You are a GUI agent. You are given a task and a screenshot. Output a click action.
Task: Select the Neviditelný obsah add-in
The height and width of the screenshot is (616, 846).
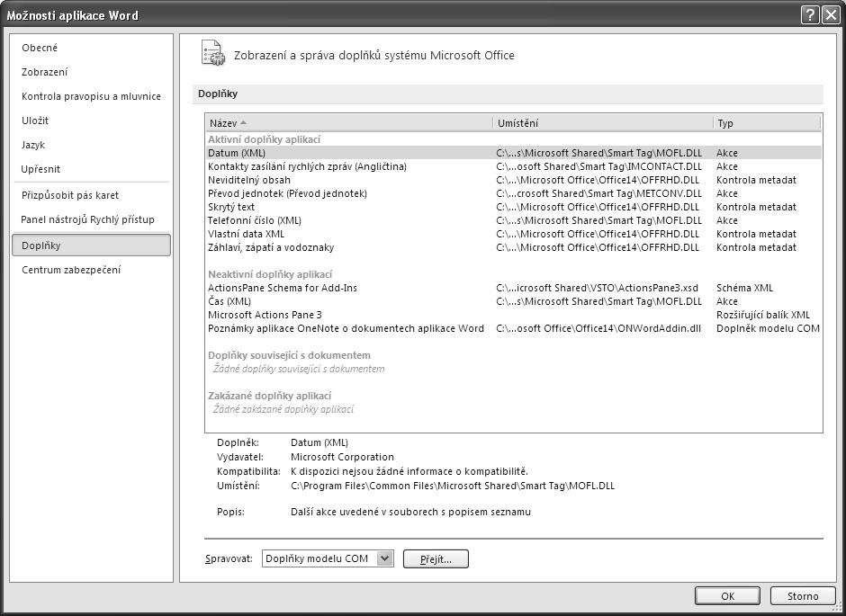click(514, 180)
